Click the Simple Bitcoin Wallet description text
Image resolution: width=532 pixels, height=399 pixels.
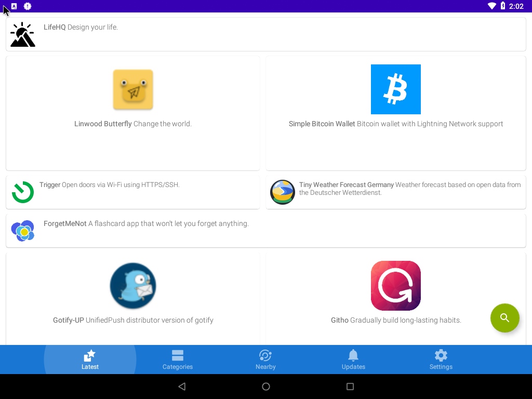(x=395, y=124)
